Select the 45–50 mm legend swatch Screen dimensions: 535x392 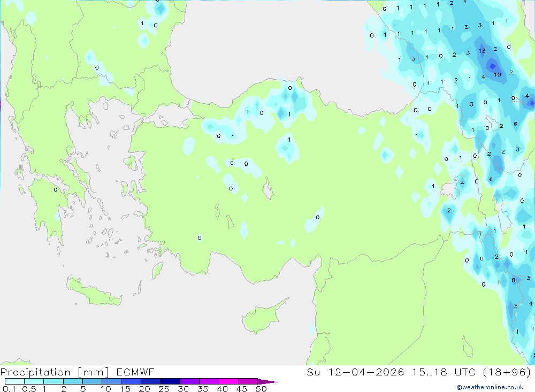pos(248,381)
